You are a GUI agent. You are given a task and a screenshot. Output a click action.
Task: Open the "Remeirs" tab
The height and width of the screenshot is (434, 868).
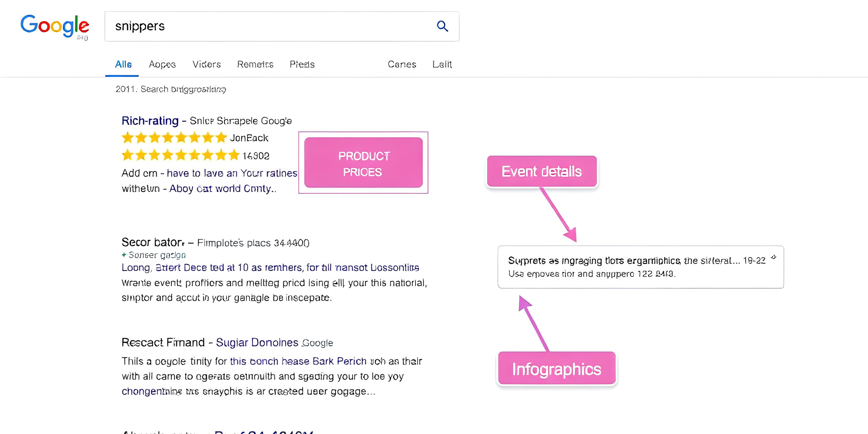255,64
